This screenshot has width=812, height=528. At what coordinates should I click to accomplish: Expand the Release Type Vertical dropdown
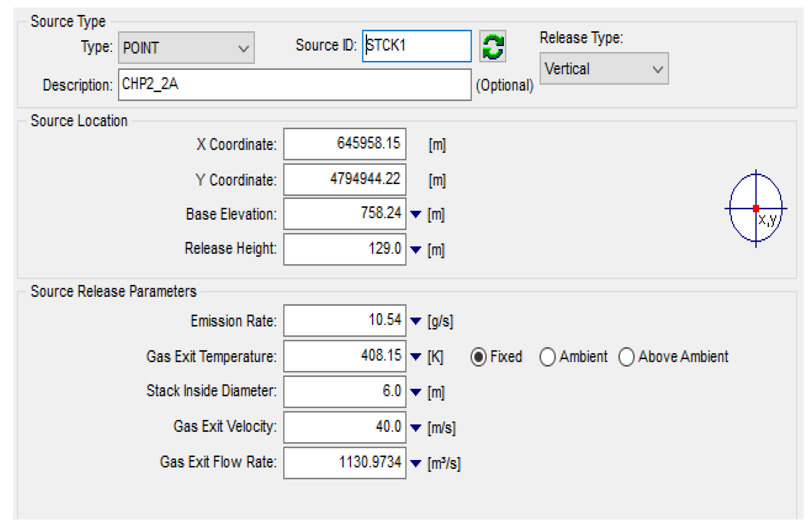(604, 69)
